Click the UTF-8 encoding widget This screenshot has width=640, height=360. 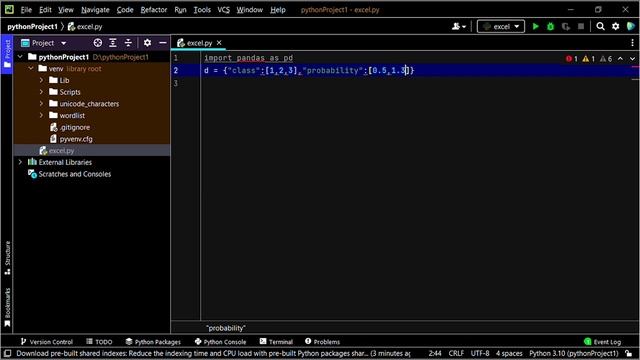tap(480, 353)
